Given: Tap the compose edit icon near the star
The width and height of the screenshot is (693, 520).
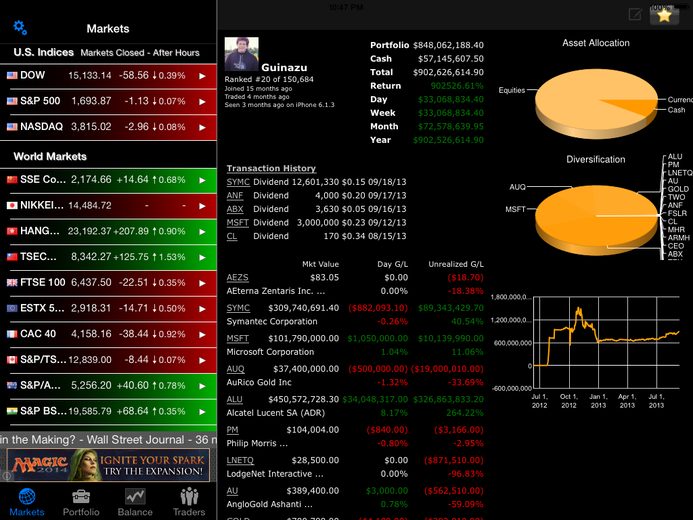Looking at the screenshot, I should click(635, 15).
